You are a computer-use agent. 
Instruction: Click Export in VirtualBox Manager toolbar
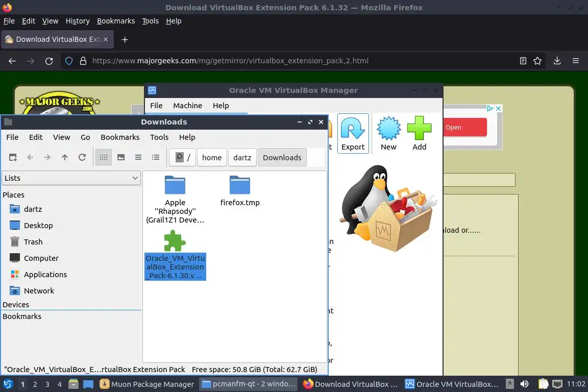(353, 134)
